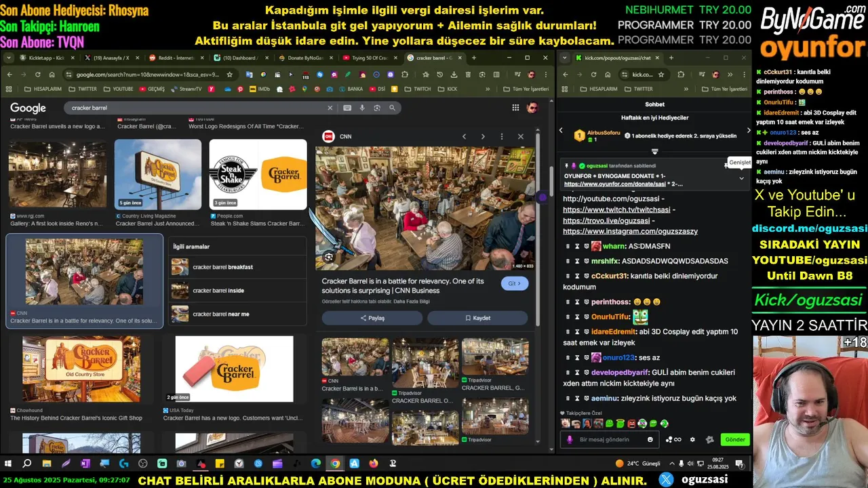
Task: Bookmark the Kick chat page with star
Action: point(661,75)
